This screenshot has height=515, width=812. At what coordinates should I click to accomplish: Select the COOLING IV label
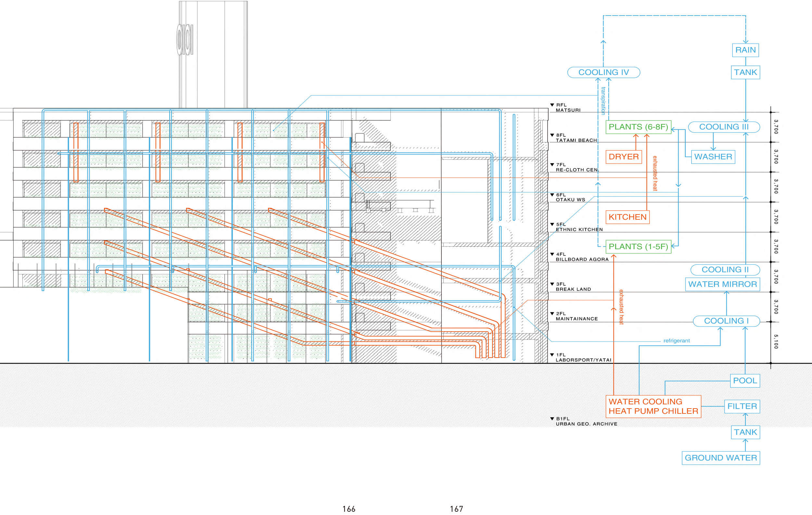click(603, 72)
